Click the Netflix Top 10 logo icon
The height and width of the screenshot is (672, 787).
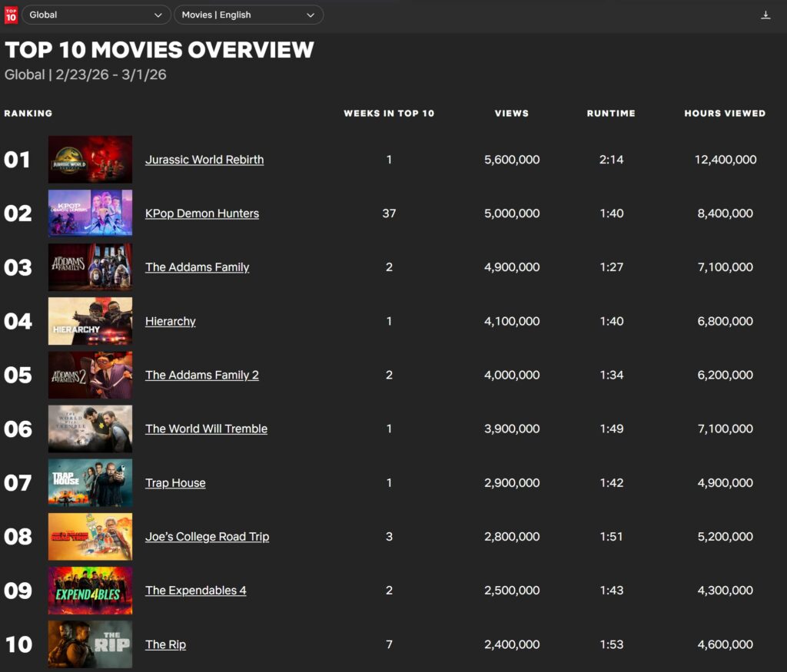[11, 15]
